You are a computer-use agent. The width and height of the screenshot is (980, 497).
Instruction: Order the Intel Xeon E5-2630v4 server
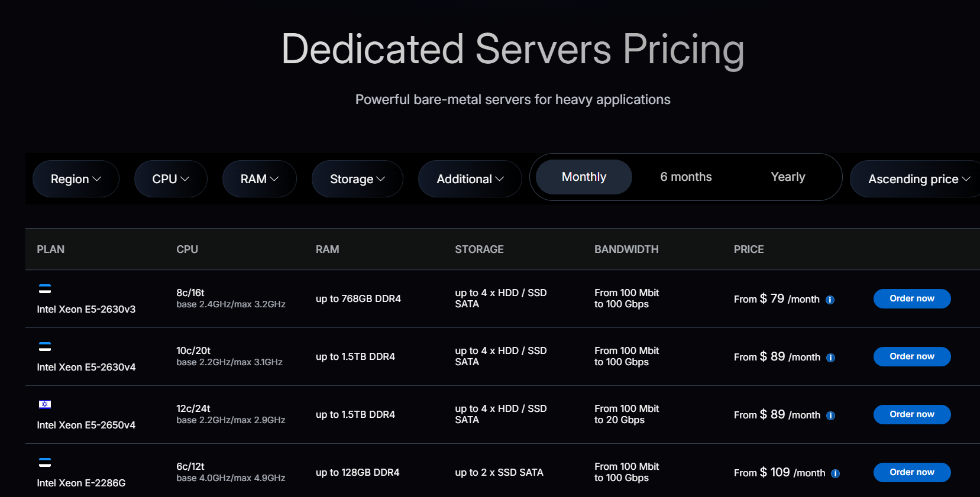point(912,356)
